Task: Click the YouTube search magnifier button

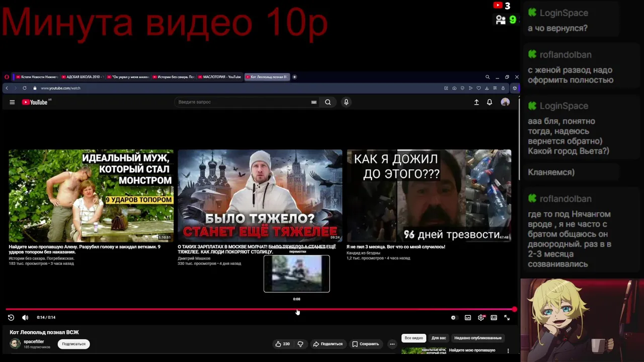Action: click(328, 102)
